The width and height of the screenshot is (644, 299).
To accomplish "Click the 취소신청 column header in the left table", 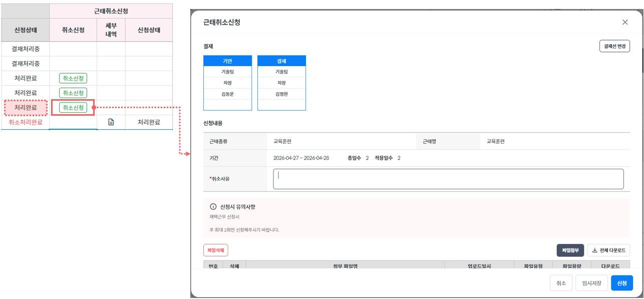I will point(73,30).
